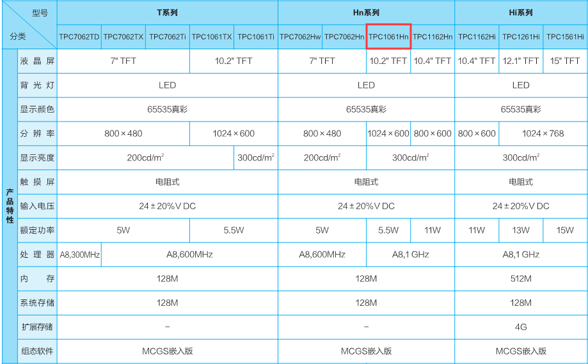
Task: Click the 液晶屏 row label
Action: click(37, 61)
